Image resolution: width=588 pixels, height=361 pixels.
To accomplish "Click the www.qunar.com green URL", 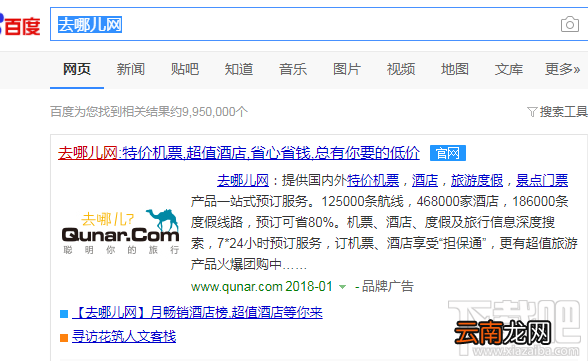I will 236,287.
